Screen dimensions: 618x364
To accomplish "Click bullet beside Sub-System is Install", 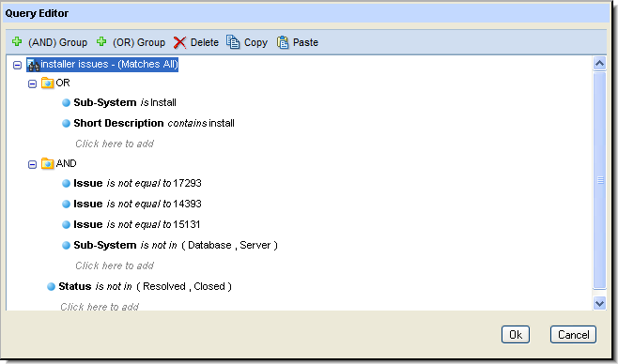I will [x=66, y=103].
